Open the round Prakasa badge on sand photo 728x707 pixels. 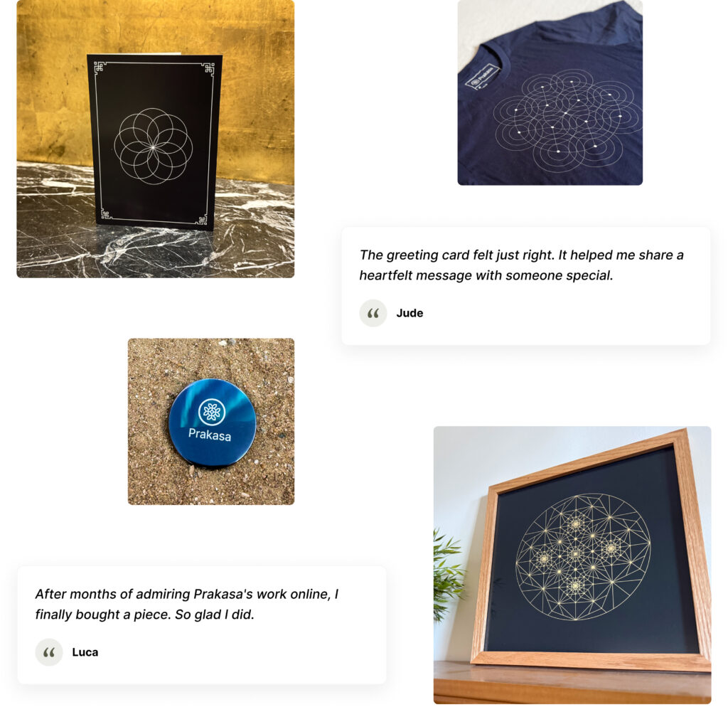pos(210,421)
